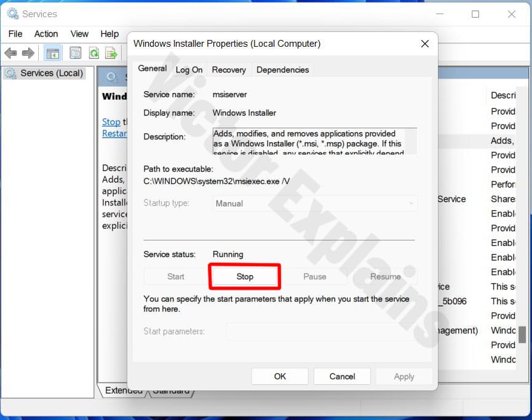Toggle the Show/Hide Console Tree toolbar icon
This screenshot has height=420, width=532.
(53, 53)
